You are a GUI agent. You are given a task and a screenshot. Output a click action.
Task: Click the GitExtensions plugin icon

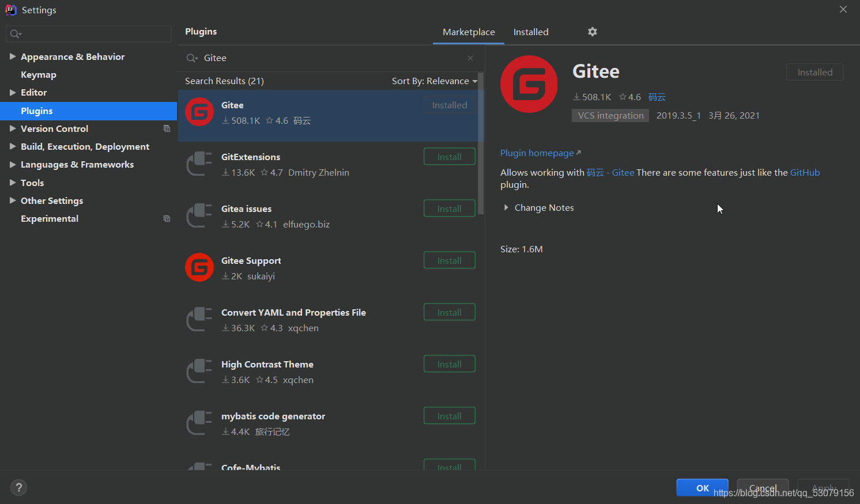click(199, 164)
